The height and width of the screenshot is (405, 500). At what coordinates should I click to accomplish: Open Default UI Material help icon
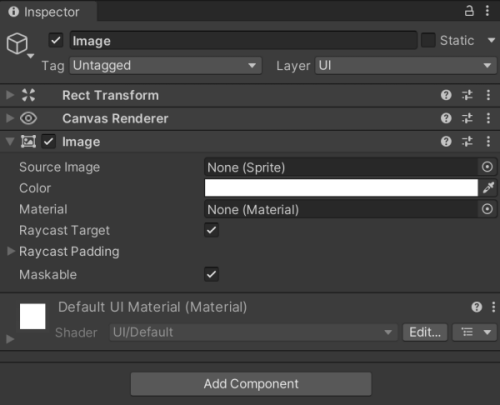tap(477, 307)
